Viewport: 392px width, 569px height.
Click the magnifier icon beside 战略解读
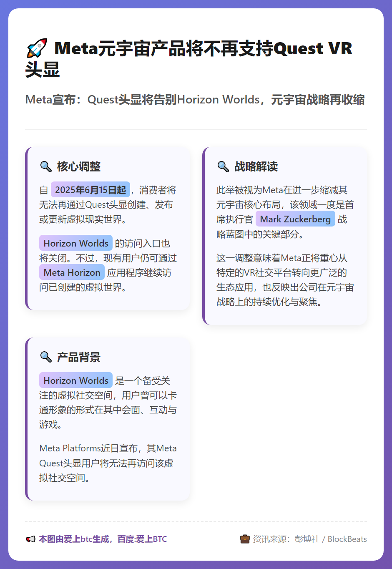tap(223, 166)
